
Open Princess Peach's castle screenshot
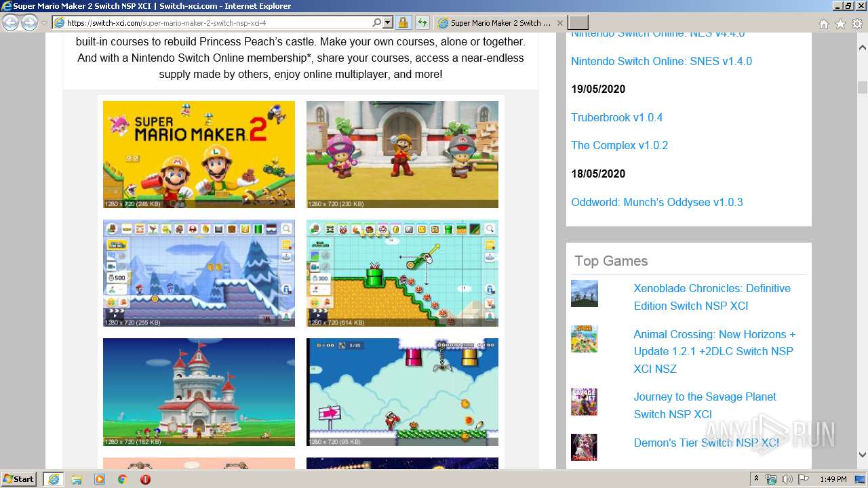(x=199, y=392)
